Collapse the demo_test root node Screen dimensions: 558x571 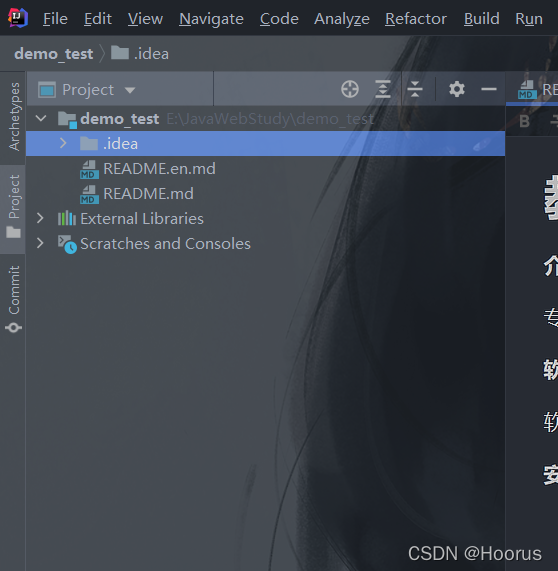(41, 118)
